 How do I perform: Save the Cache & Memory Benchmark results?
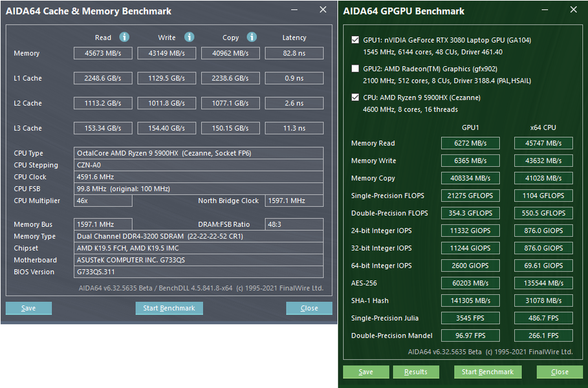(28, 308)
